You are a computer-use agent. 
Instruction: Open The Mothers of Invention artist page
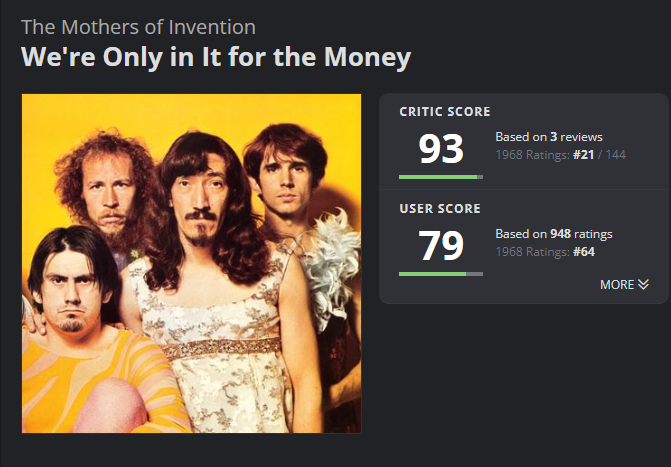(138, 27)
